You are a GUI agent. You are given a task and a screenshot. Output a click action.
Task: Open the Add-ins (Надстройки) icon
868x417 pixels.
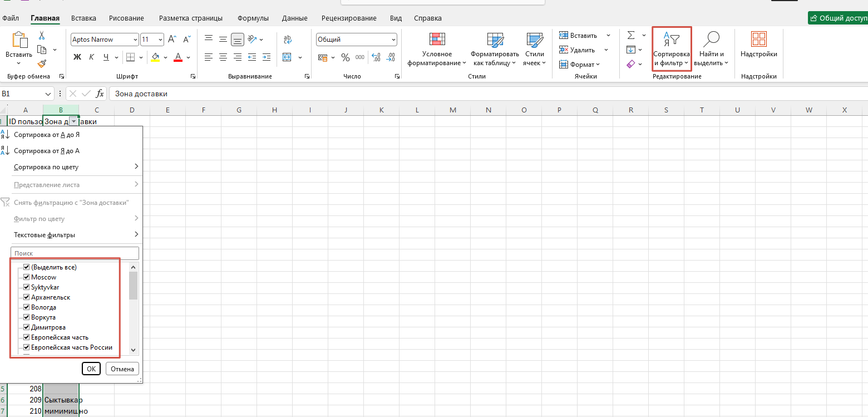coord(758,39)
